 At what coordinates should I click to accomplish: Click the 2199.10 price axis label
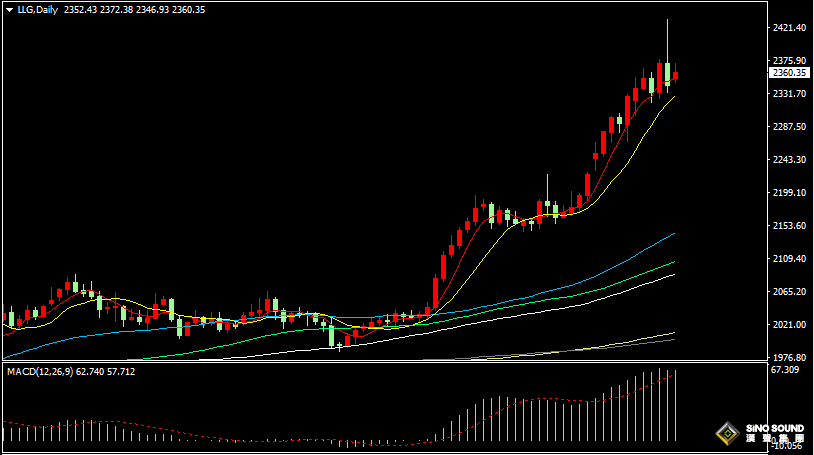(789, 193)
